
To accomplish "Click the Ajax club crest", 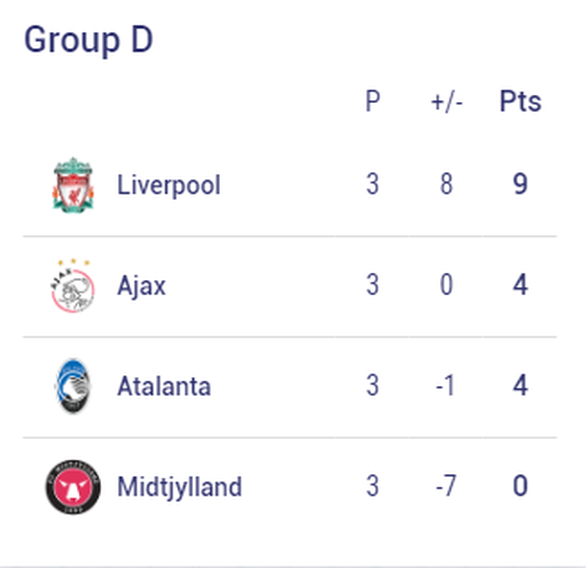I will [73, 286].
